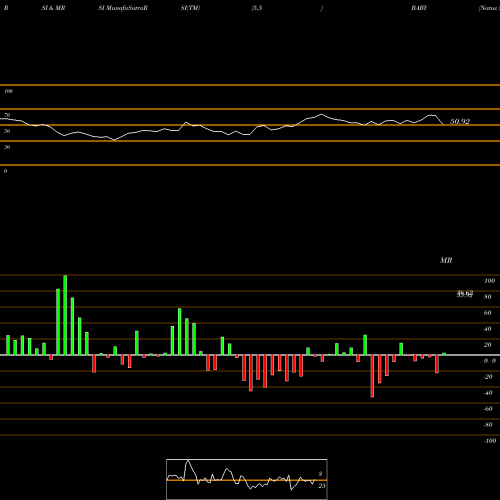The image size is (500, 500).
Task: Click the 'MR' label above bar chart
Action: pos(446,260)
